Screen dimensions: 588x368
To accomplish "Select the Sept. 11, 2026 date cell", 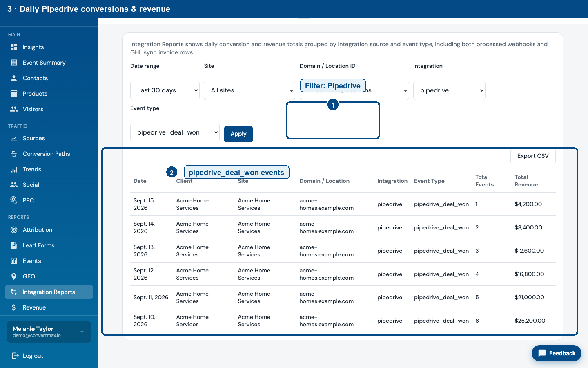I will [151, 297].
